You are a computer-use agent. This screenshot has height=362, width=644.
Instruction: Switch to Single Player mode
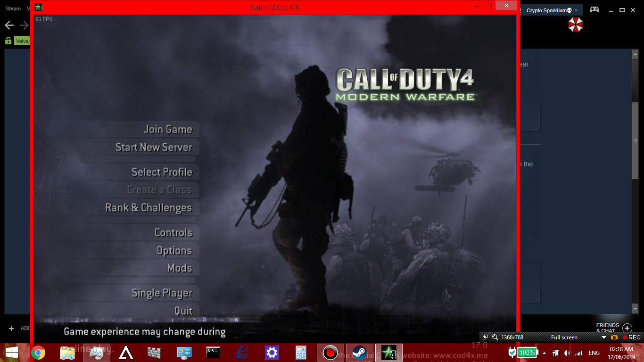(x=162, y=293)
